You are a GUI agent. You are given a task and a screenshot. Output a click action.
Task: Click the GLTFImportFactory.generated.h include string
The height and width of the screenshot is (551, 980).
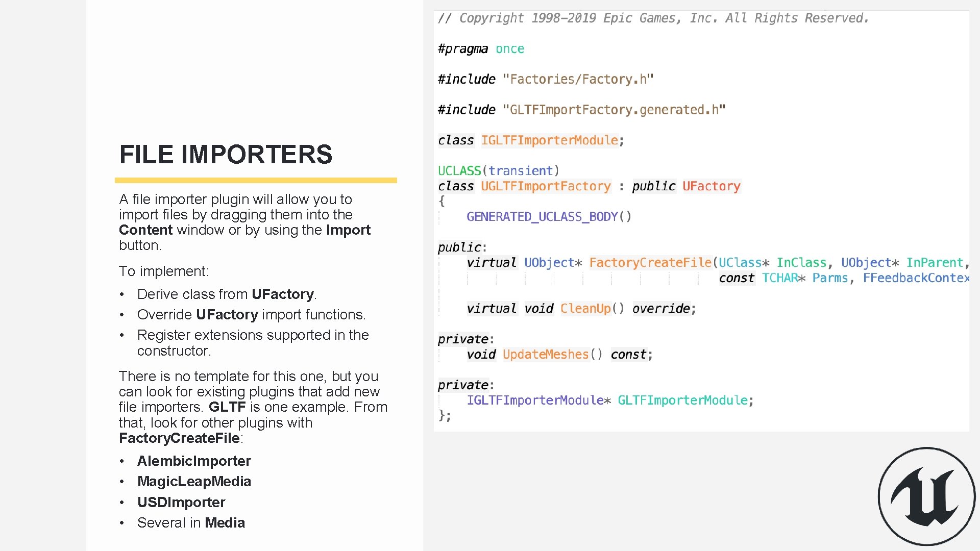coord(614,110)
